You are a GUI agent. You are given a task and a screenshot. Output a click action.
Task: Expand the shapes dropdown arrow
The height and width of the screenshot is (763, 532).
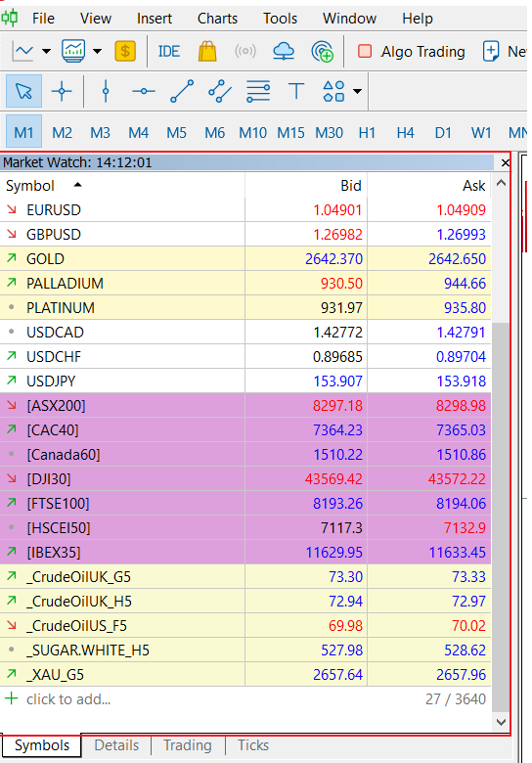[357, 91]
